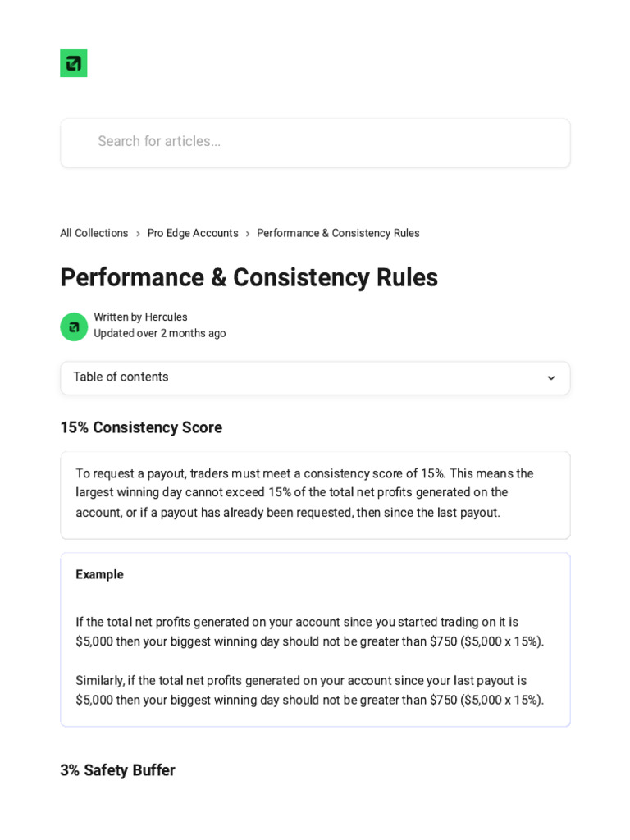
Task: Open the Pro Edge Accounts breadcrumb link
Action: click(x=193, y=233)
